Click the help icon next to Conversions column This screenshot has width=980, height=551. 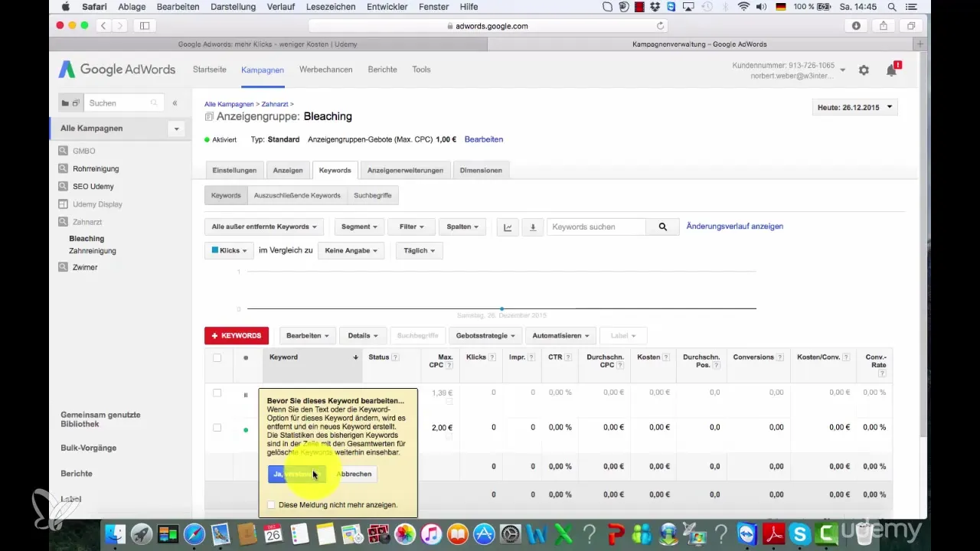780,357
